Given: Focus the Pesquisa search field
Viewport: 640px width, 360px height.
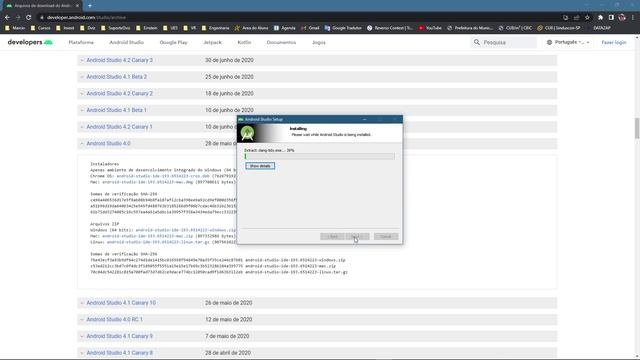Looking at the screenshot, I should click(504, 42).
